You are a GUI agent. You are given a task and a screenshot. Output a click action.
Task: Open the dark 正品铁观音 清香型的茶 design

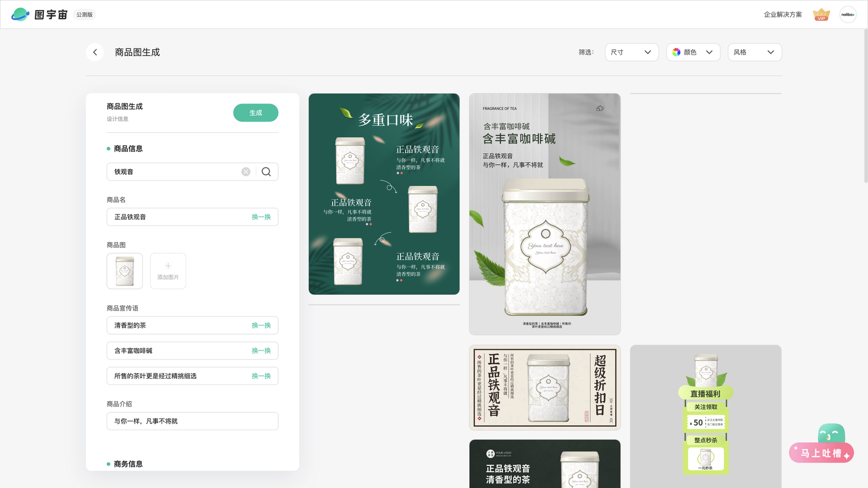pyautogui.click(x=545, y=464)
